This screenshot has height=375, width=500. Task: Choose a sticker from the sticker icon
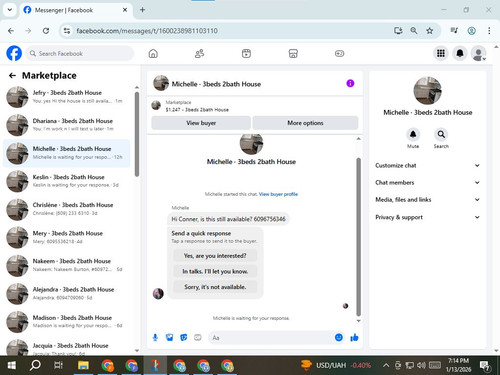point(184,338)
